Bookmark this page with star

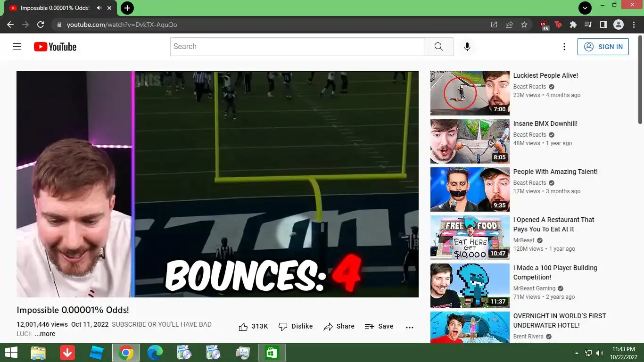524,25
